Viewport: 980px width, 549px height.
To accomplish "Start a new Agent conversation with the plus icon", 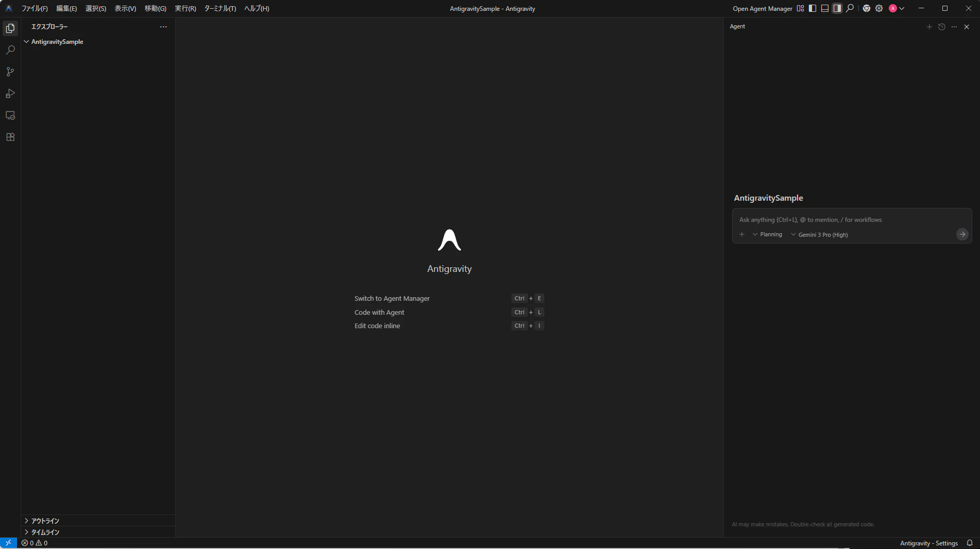I will point(929,27).
